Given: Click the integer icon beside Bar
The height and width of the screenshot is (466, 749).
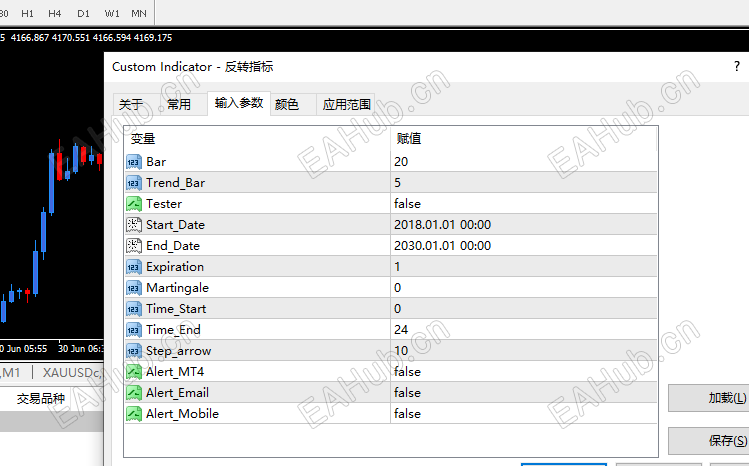Looking at the screenshot, I should [x=134, y=162].
